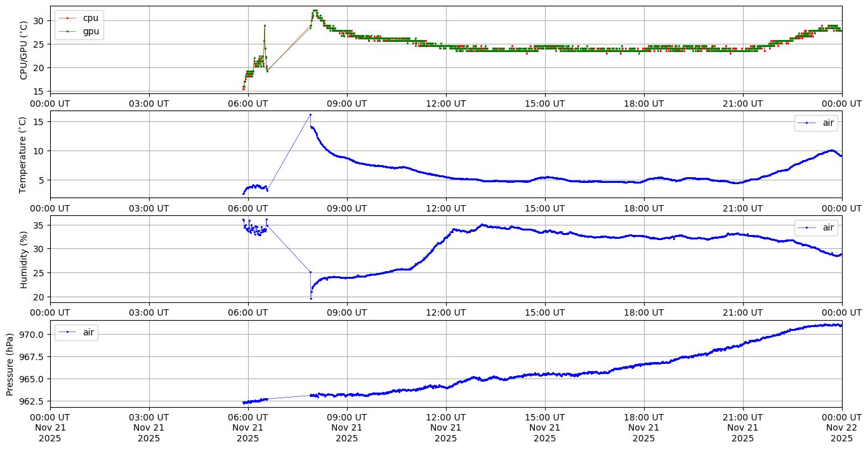Click the air temperature peak point near 16°C
The height and width of the screenshot is (449, 868).
310,115
